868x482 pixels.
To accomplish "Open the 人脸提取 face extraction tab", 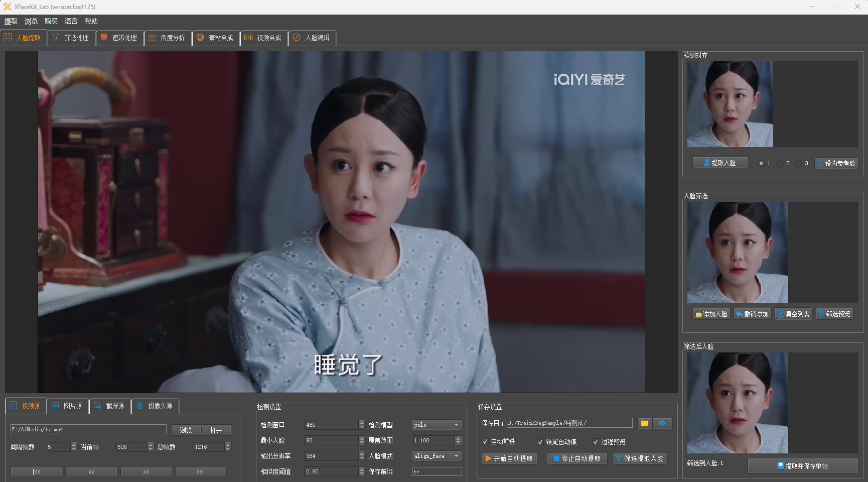I will pyautogui.click(x=24, y=38).
